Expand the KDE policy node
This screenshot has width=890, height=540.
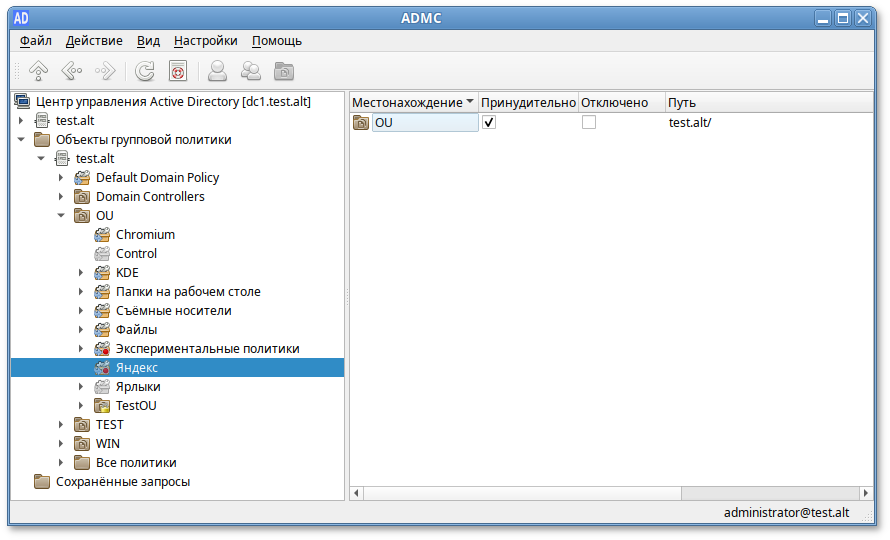pos(81,273)
